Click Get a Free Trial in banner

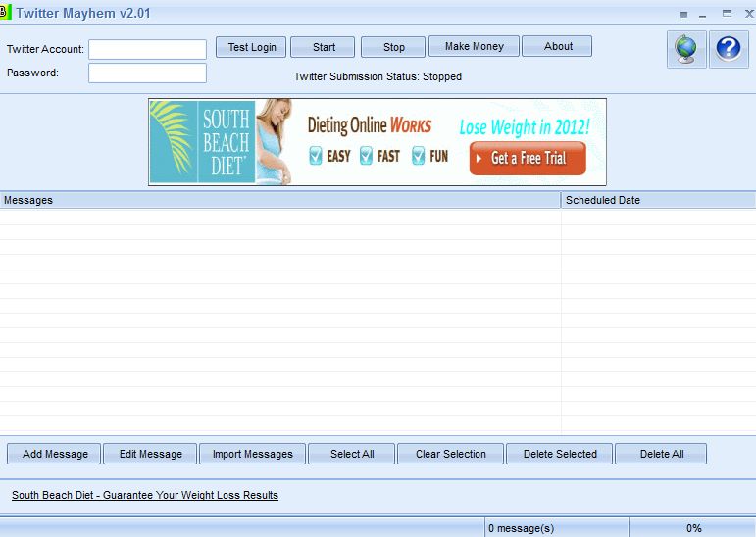coord(528,158)
